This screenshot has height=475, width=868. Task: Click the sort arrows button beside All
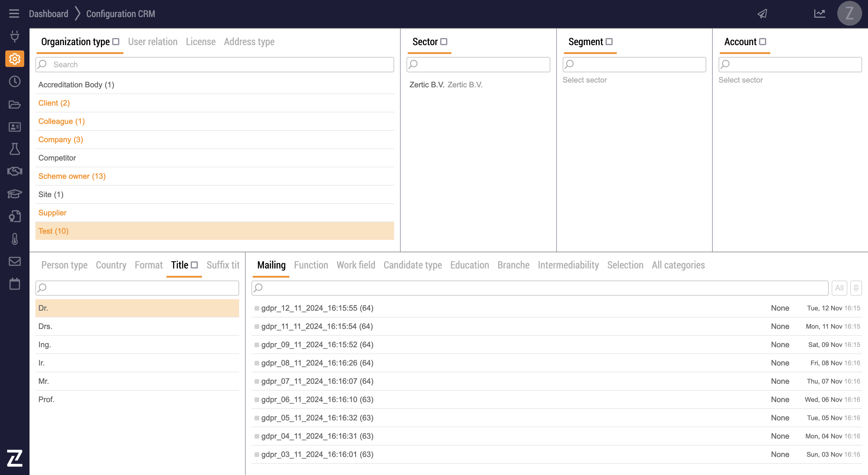(x=856, y=288)
